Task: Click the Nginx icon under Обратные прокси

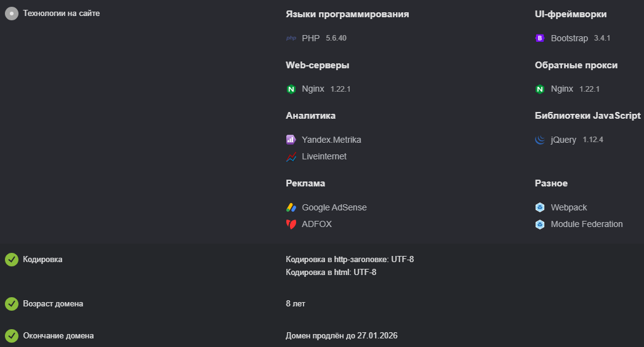Action: pyautogui.click(x=540, y=89)
